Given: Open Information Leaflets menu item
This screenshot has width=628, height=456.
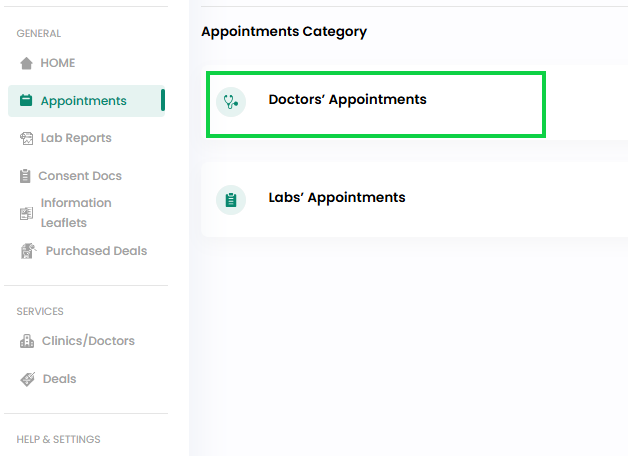Looking at the screenshot, I should coord(76,213).
